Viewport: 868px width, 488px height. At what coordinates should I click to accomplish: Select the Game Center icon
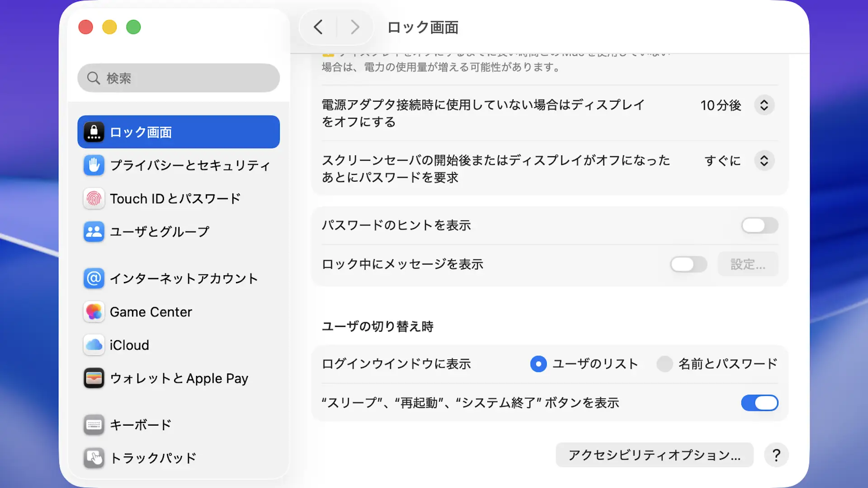click(x=94, y=312)
